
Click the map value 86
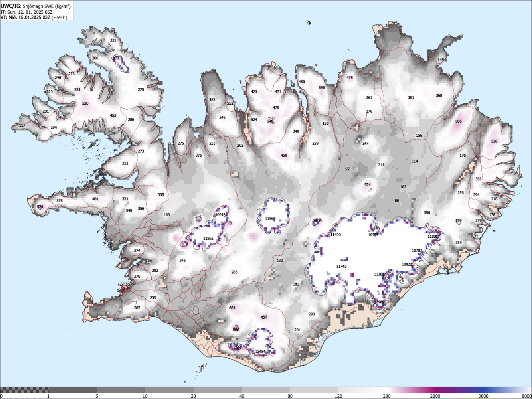point(397,201)
